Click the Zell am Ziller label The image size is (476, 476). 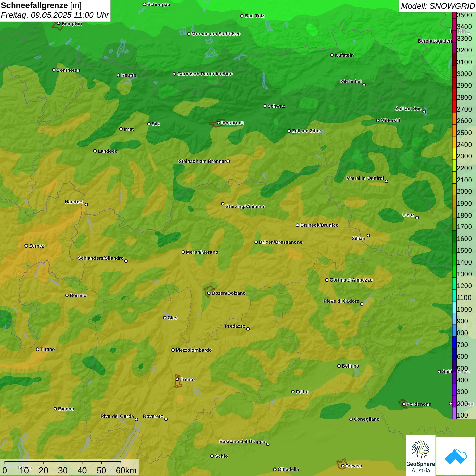pyautogui.click(x=307, y=131)
